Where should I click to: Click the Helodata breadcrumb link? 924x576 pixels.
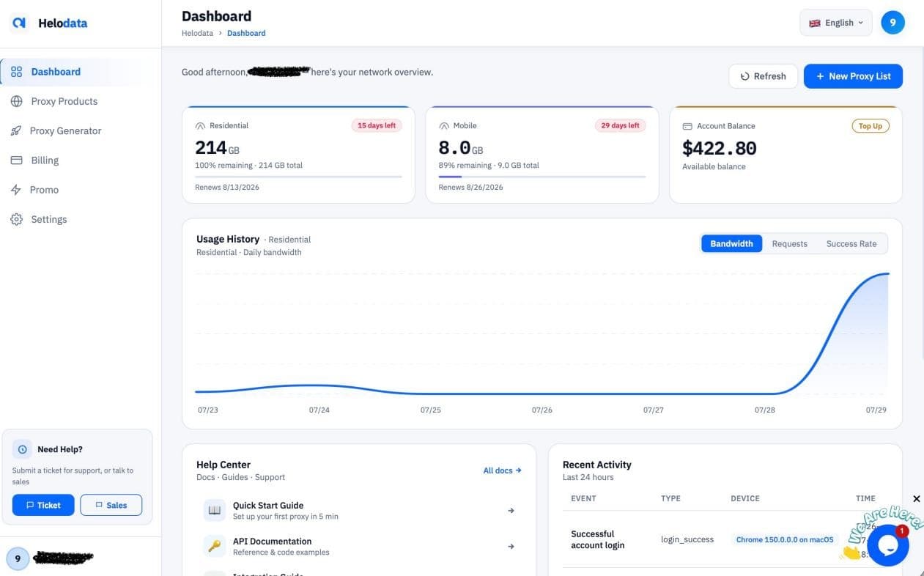click(197, 33)
